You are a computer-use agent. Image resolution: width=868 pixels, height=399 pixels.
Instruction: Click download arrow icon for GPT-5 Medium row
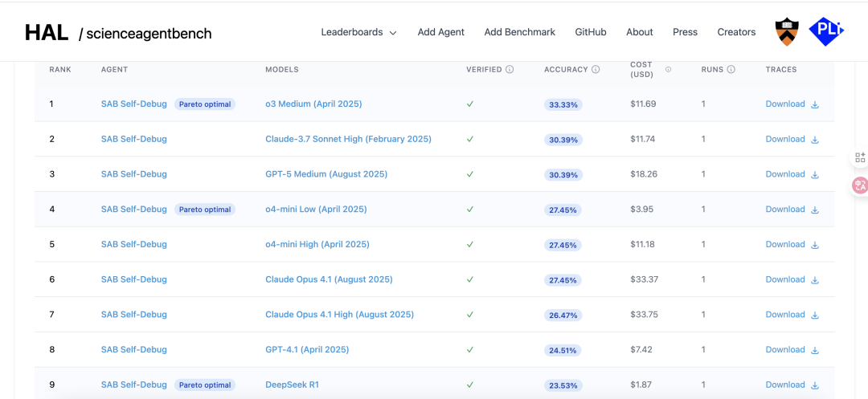click(x=815, y=175)
